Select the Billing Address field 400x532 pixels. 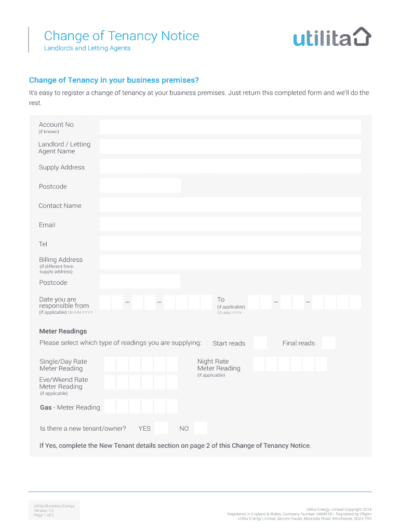pos(230,262)
